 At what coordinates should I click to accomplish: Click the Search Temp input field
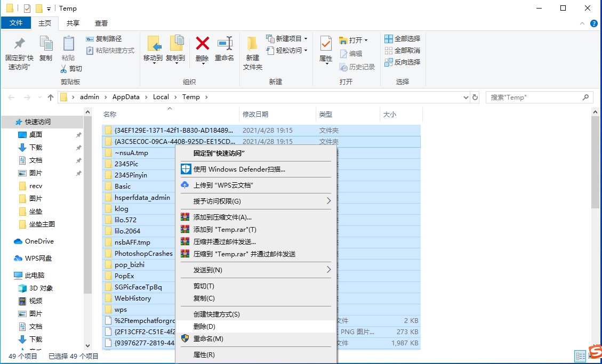(x=533, y=98)
